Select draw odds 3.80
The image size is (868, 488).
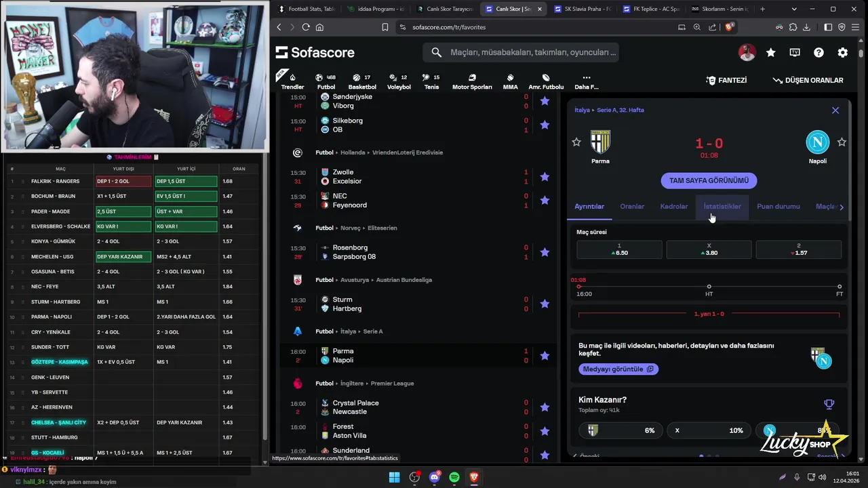pos(709,249)
